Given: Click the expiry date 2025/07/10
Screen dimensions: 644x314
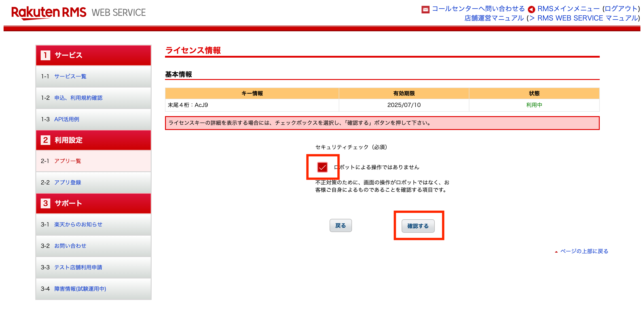Looking at the screenshot, I should point(404,105).
